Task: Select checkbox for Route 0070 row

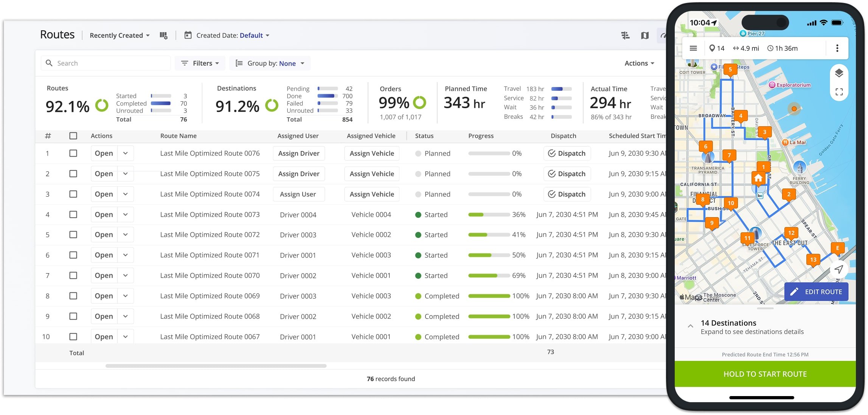Action: point(73,275)
